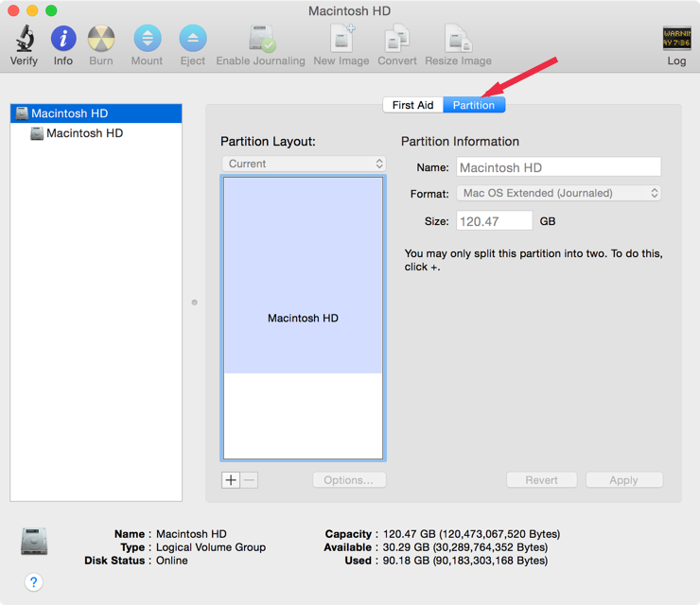Image resolution: width=700 pixels, height=605 pixels.
Task: Open the help question mark button
Action: click(x=34, y=581)
